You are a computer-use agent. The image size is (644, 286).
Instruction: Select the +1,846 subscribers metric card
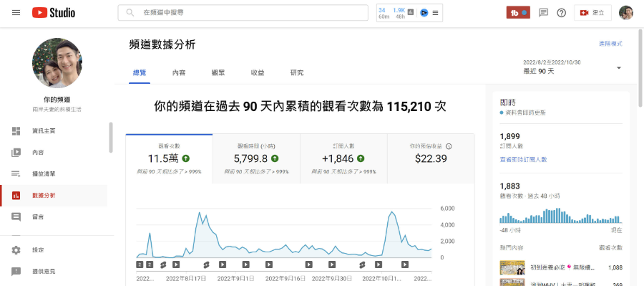(343, 159)
